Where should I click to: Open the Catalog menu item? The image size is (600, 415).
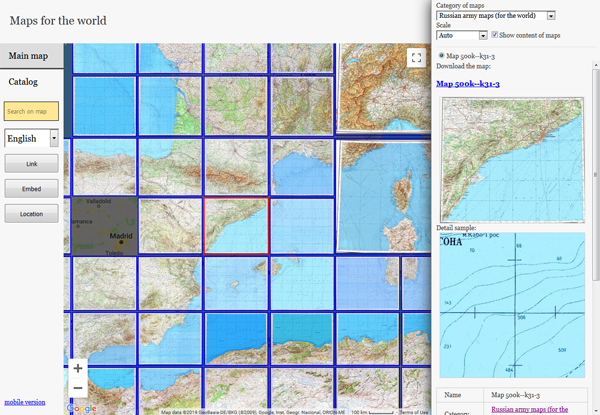(x=23, y=81)
